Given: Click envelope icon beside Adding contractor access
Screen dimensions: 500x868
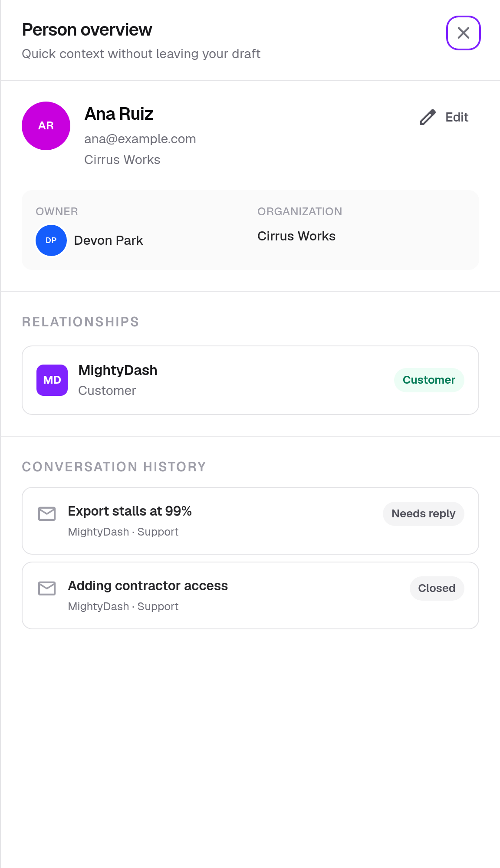Looking at the screenshot, I should (47, 588).
